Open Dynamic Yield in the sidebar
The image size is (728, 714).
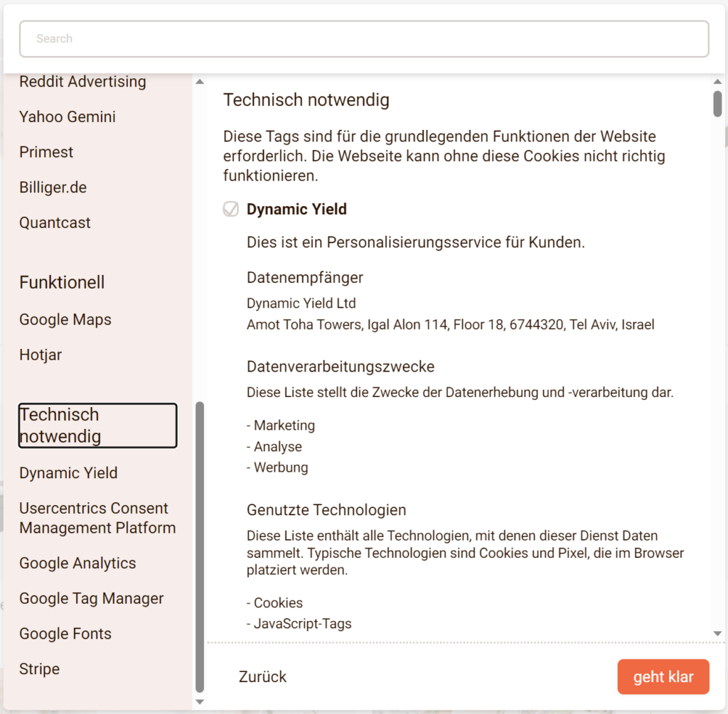pos(68,473)
